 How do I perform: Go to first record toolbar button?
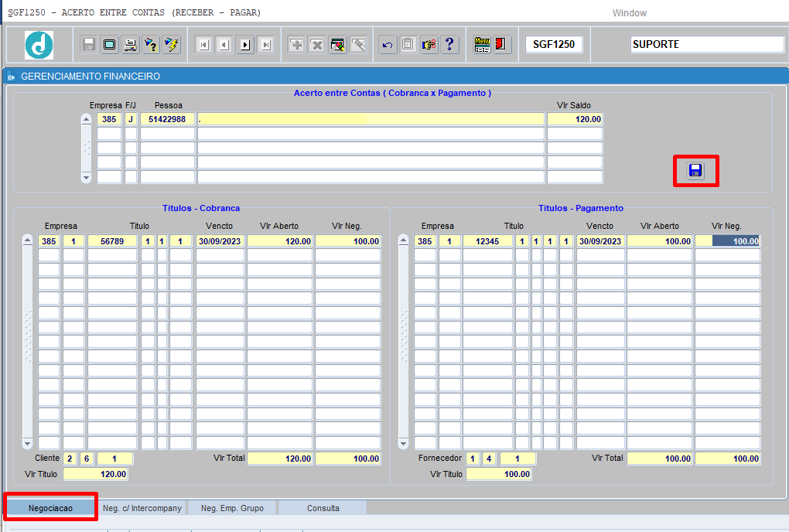[203, 46]
